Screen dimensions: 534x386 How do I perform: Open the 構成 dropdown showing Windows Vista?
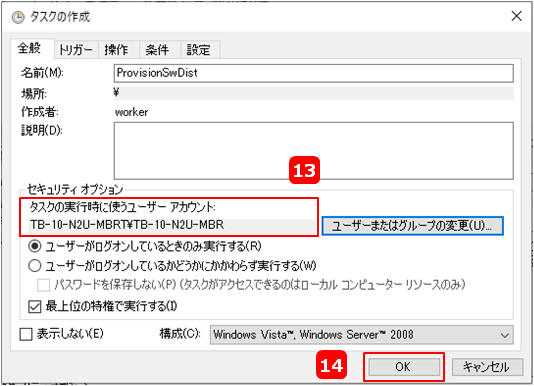(361, 335)
